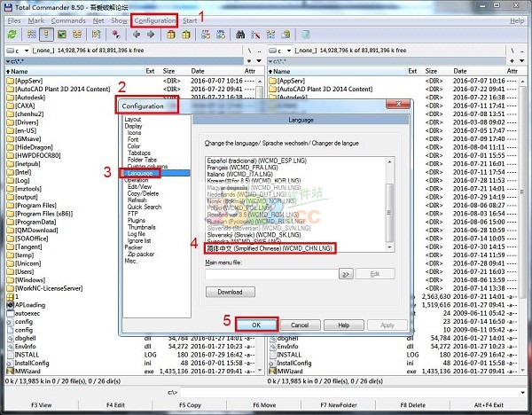Select Language in the configuration tree

click(x=140, y=173)
